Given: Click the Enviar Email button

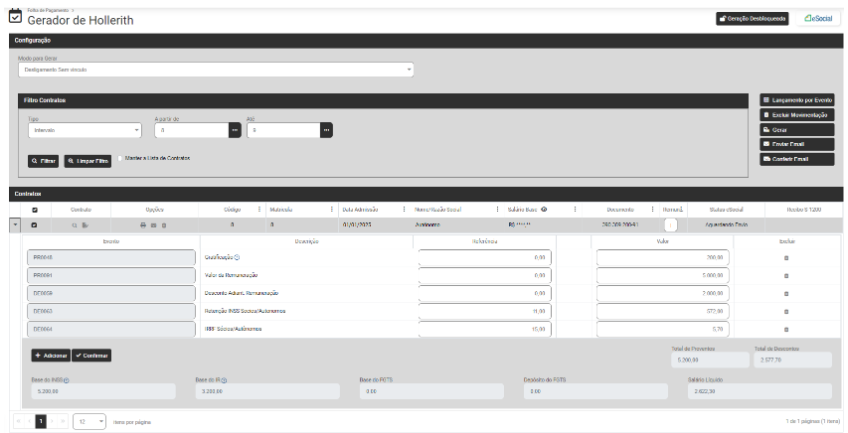Looking at the screenshot, I should 797,144.
